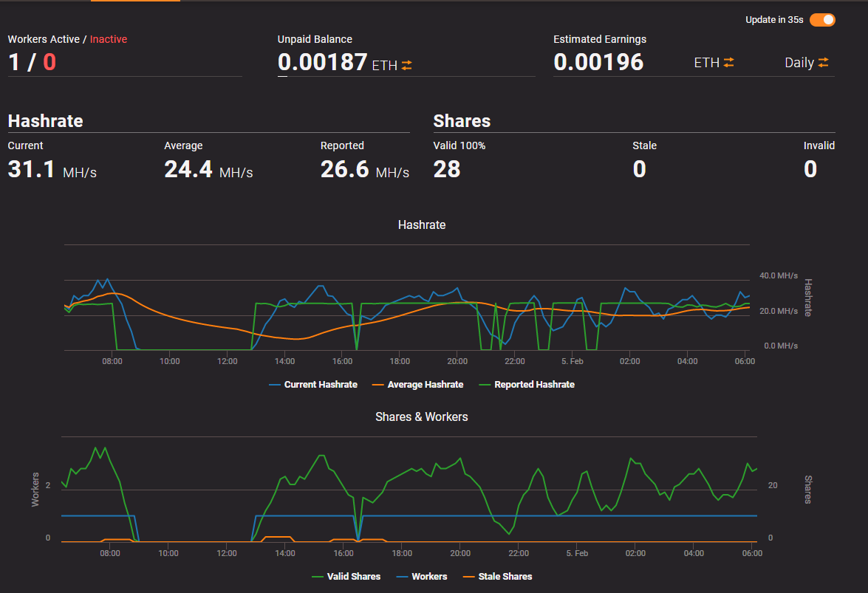Click the Hashrate chart title
This screenshot has height=593, width=868.
click(x=422, y=225)
